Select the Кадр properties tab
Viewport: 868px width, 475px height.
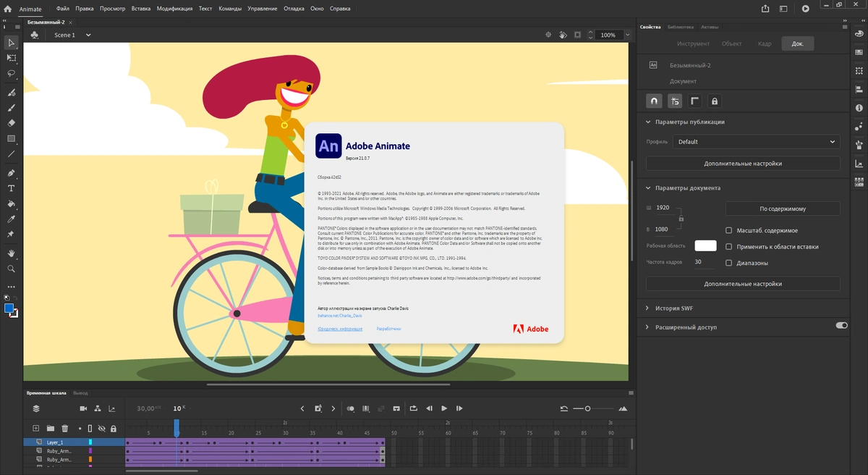pos(765,43)
